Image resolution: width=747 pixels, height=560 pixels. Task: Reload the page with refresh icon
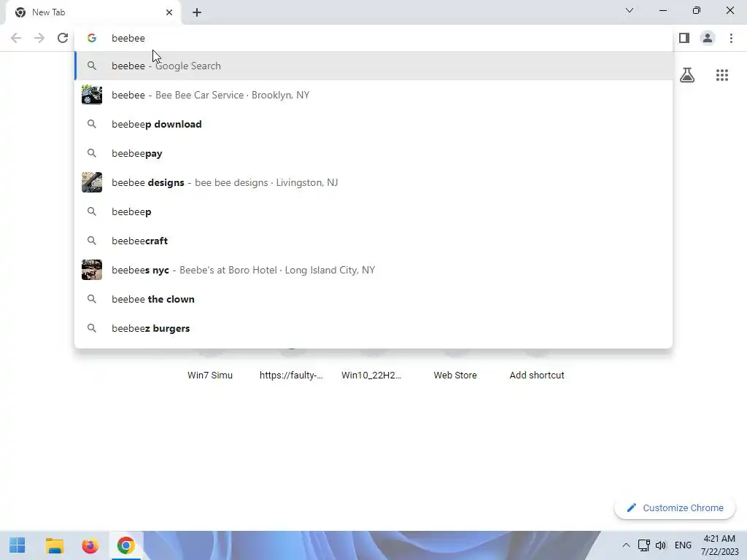[63, 38]
